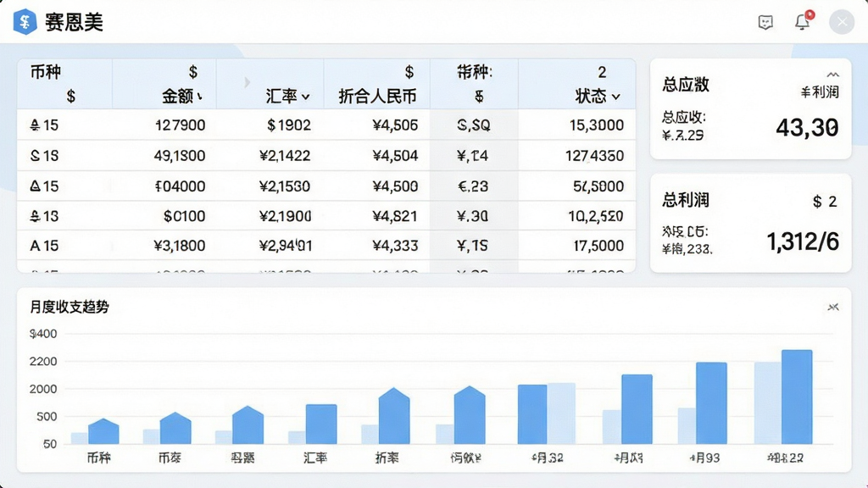This screenshot has width=868, height=488.
Task: Click the tallest dark blue bar in chart
Action: (797, 396)
